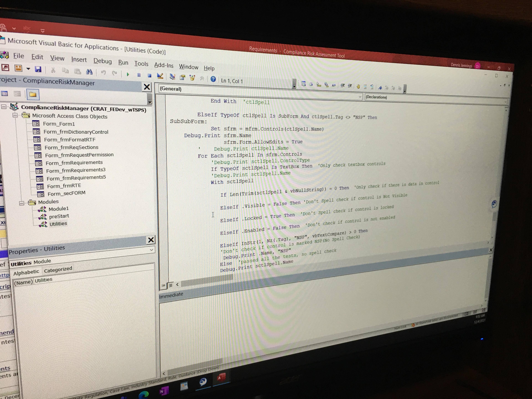Toggle Design Mode icon in toolbar

pos(160,76)
